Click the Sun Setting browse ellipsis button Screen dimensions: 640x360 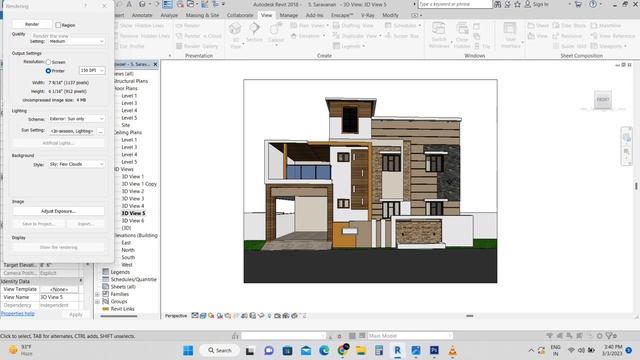pyautogui.click(x=100, y=131)
